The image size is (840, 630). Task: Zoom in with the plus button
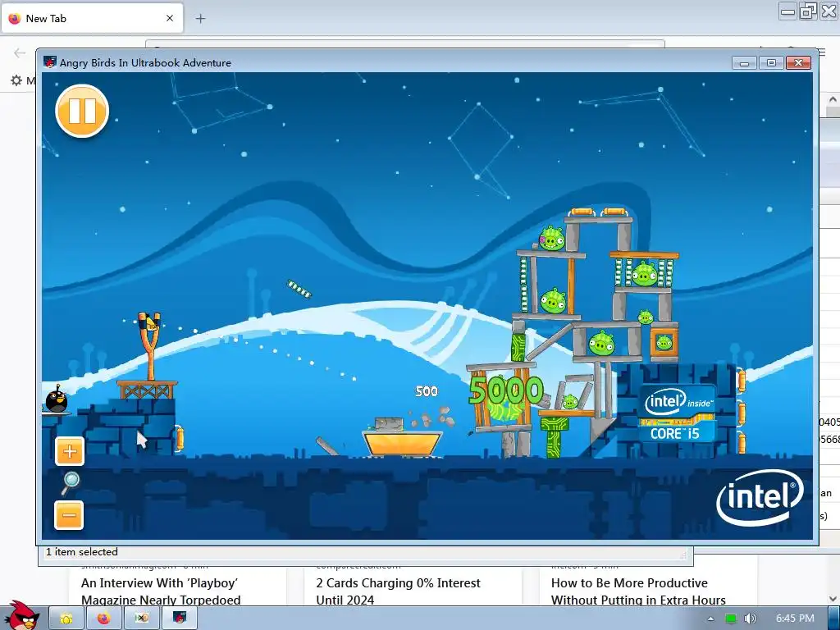click(x=70, y=451)
